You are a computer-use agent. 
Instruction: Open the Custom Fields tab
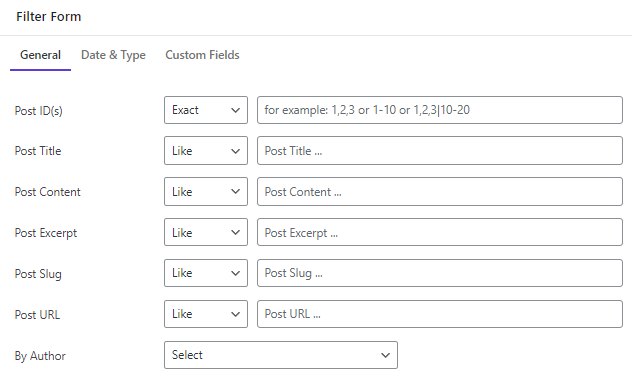click(x=202, y=55)
